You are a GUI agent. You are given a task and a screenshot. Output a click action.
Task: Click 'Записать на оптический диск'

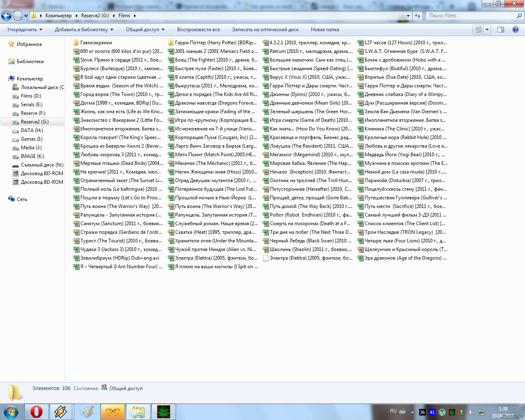click(x=265, y=30)
